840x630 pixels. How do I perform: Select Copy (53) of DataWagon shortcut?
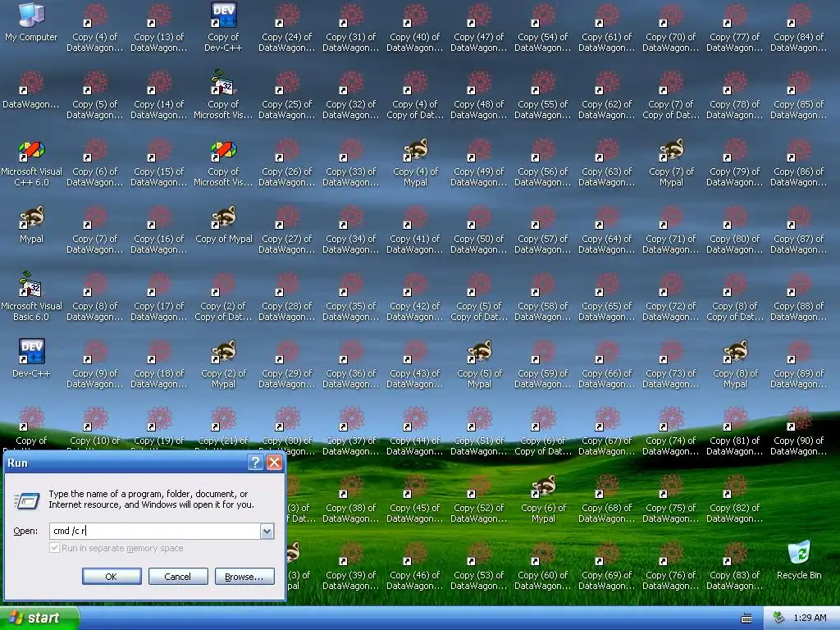click(x=479, y=566)
